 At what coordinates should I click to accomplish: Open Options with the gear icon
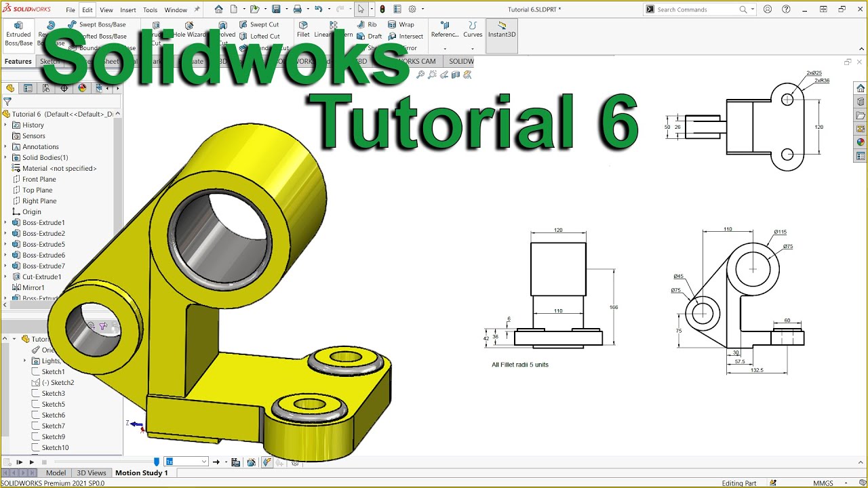coord(412,9)
